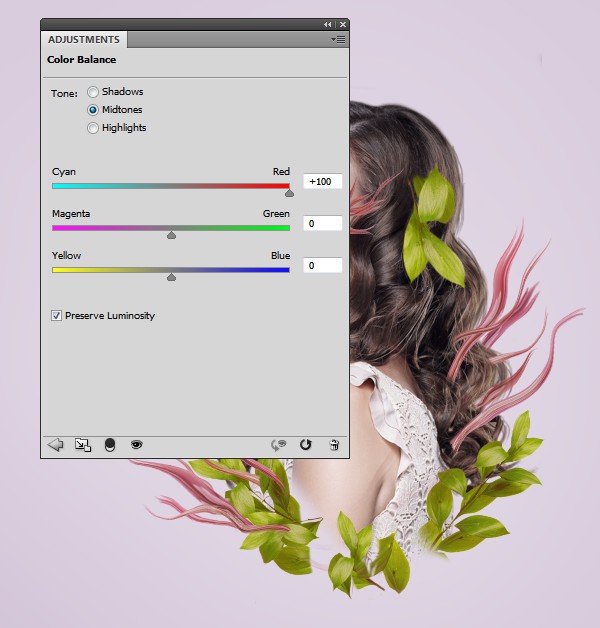This screenshot has width=600, height=628.
Task: Toggle Preserve Luminosity checkbox
Action: [x=56, y=316]
